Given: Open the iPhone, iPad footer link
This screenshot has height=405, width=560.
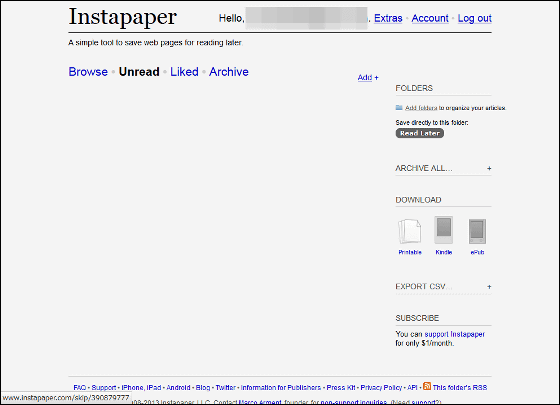Looking at the screenshot, I should tap(141, 388).
